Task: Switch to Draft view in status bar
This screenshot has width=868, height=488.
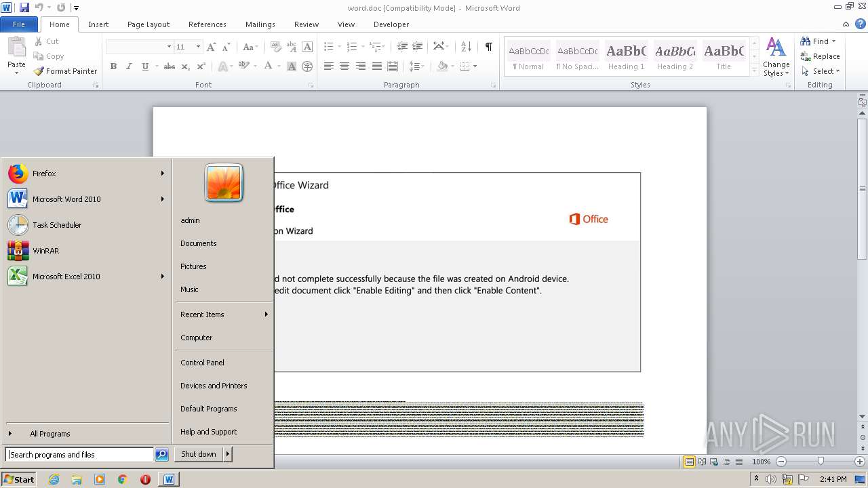Action: [738, 462]
